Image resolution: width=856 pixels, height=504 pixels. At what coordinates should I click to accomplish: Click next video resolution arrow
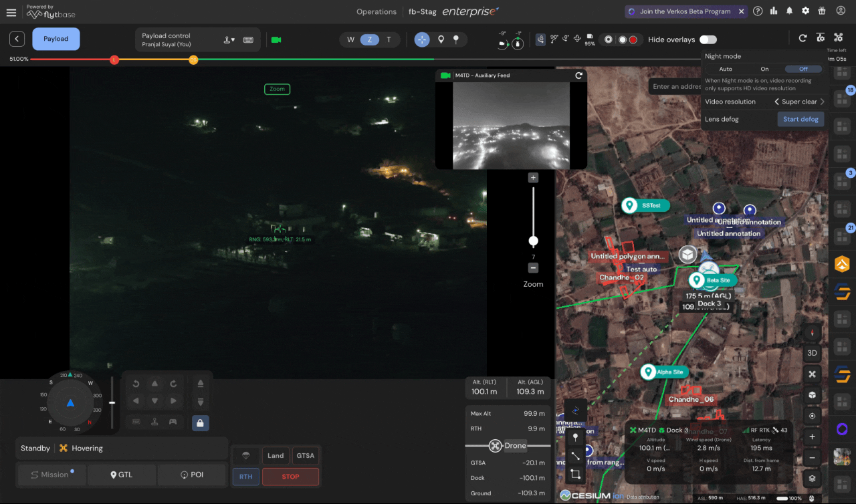pos(822,102)
